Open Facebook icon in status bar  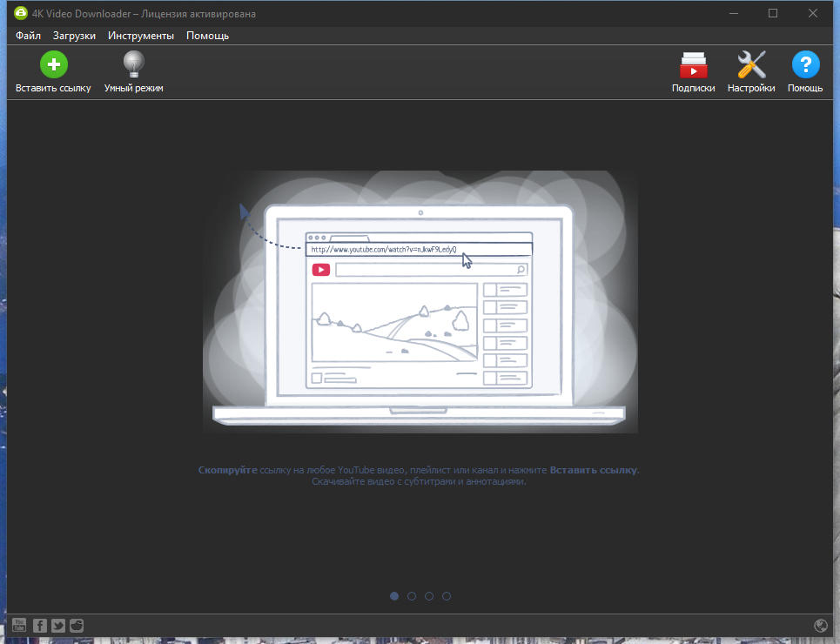(x=40, y=625)
